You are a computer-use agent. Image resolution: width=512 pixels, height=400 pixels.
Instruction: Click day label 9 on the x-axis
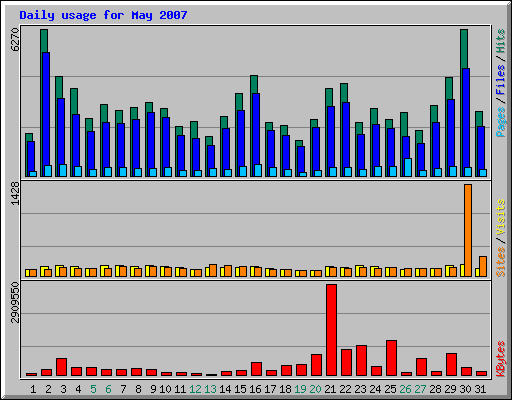(x=153, y=389)
